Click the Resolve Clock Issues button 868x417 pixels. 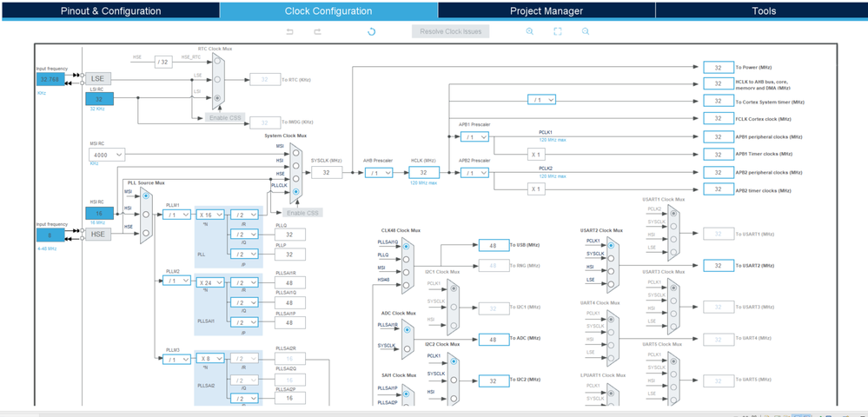coord(451,31)
